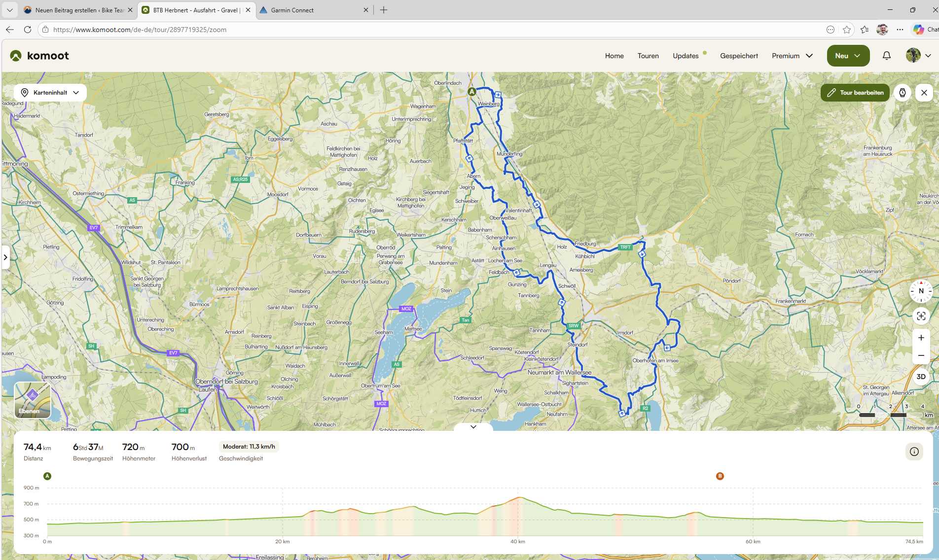Click the Ebenen map layers thumbnail
This screenshot has width=939, height=560.
[32, 400]
